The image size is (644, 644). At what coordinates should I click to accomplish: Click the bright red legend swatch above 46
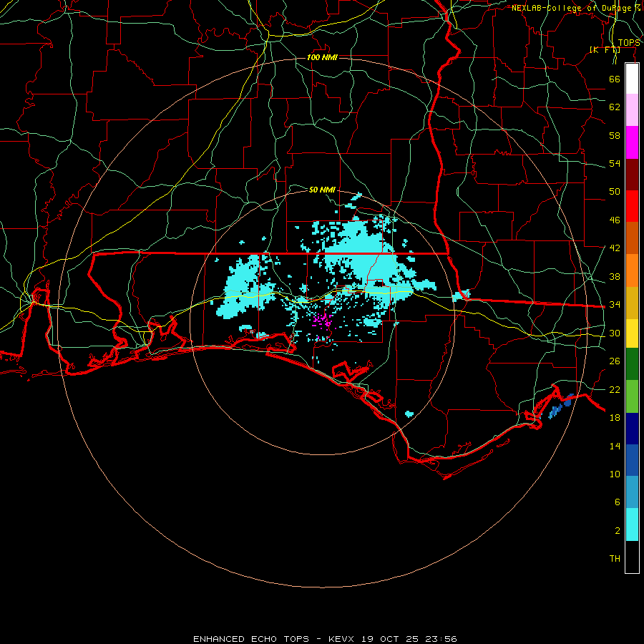pyautogui.click(x=632, y=206)
